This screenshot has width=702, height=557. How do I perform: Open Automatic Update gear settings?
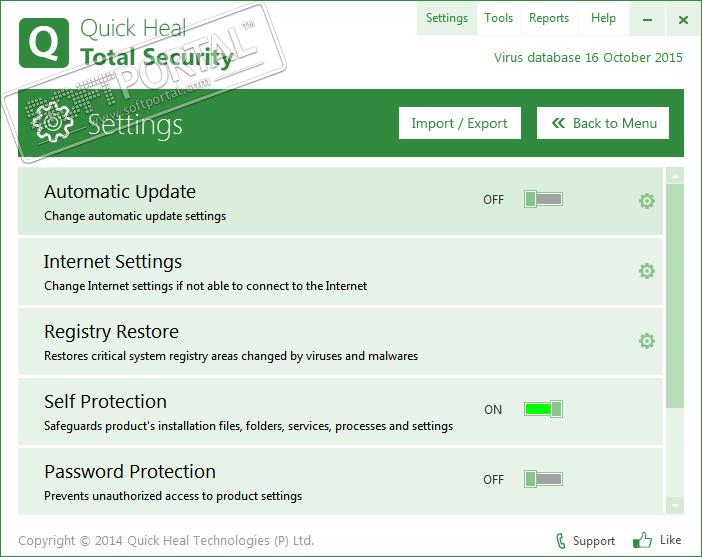pyautogui.click(x=647, y=201)
